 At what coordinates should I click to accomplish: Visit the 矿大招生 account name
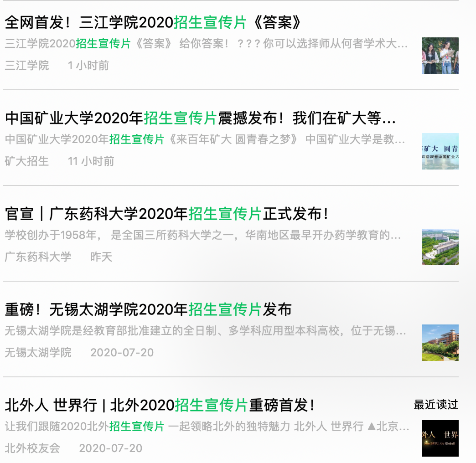pos(26,161)
